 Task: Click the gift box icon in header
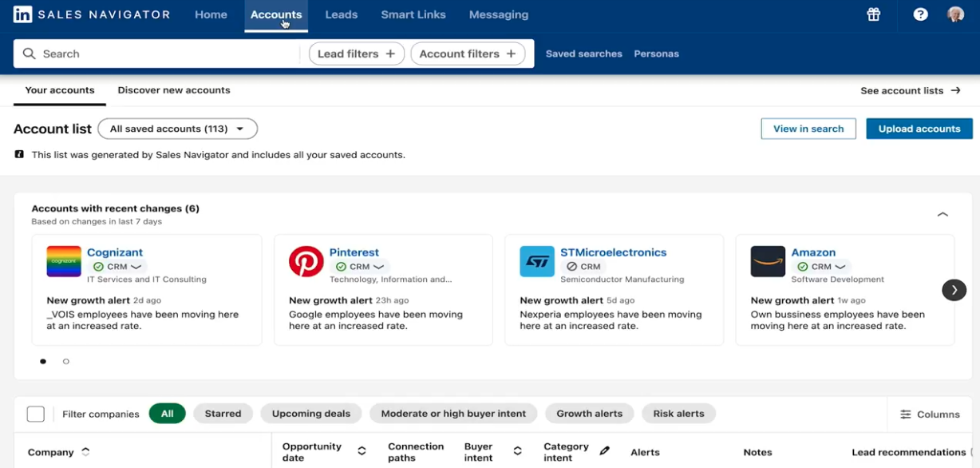coord(874,14)
